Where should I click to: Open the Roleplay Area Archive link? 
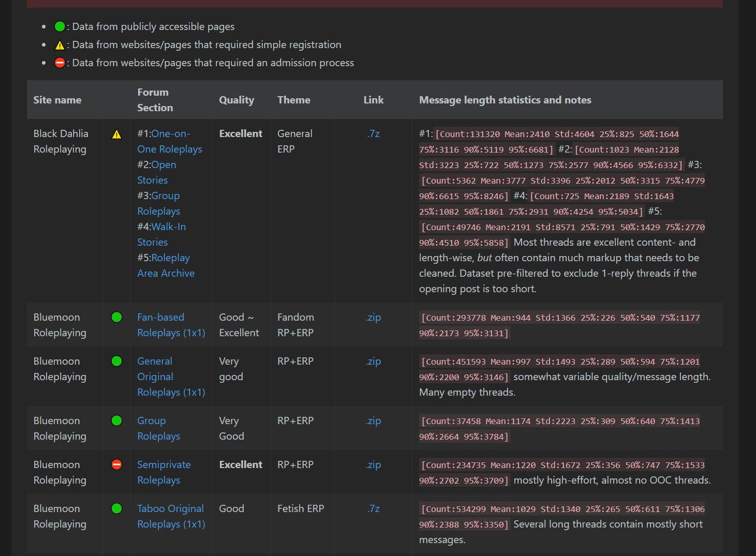166,265
